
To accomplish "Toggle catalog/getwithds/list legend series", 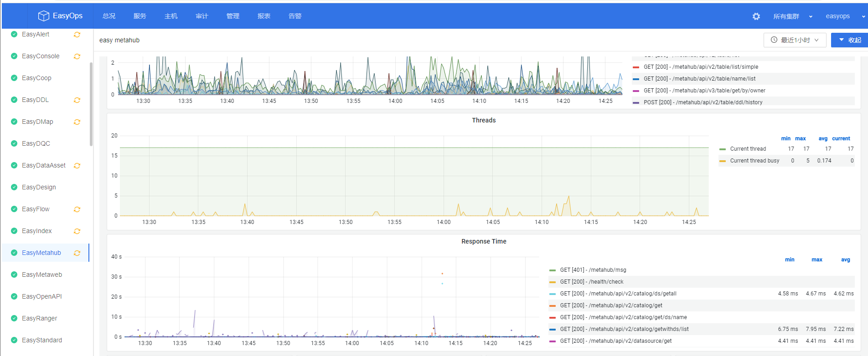I will [x=624, y=329].
